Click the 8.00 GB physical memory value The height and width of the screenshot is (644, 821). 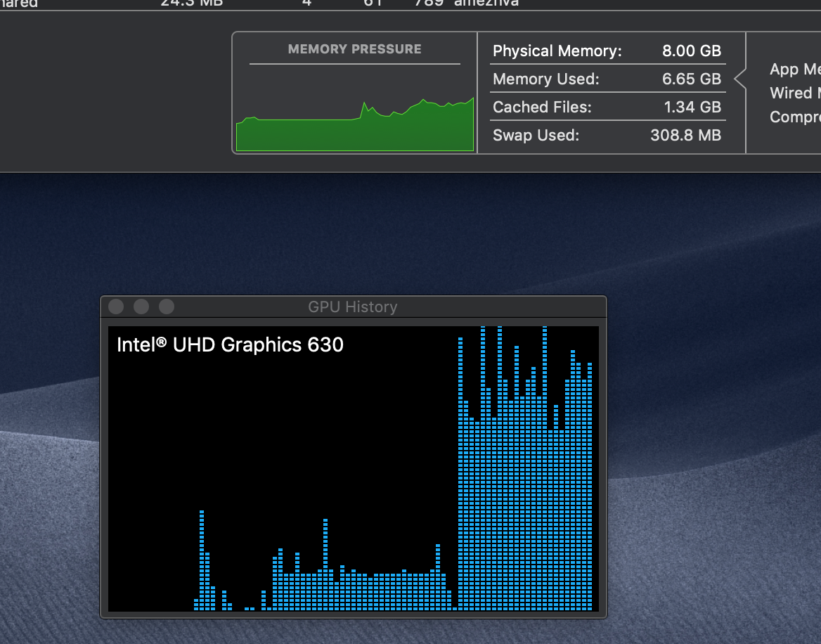tap(691, 51)
